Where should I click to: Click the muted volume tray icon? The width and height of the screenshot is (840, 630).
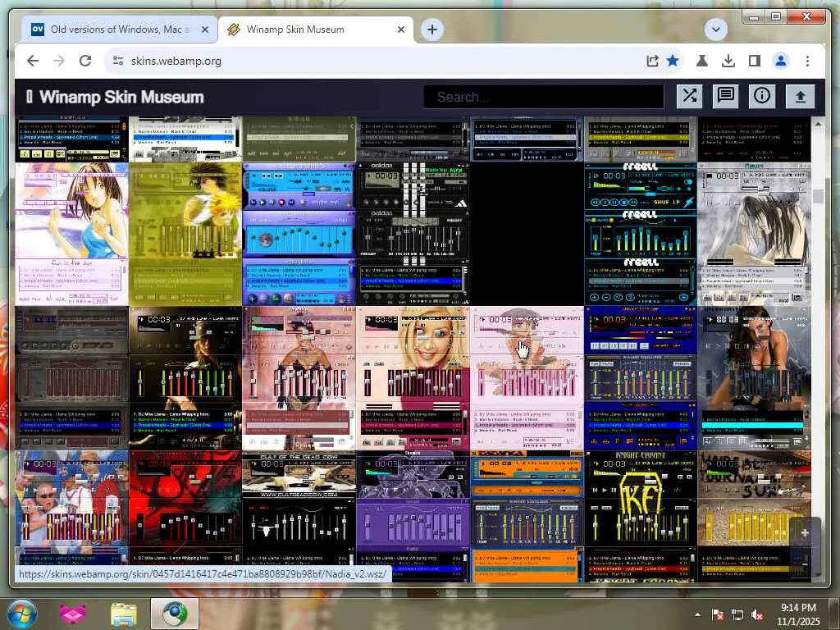click(757, 614)
